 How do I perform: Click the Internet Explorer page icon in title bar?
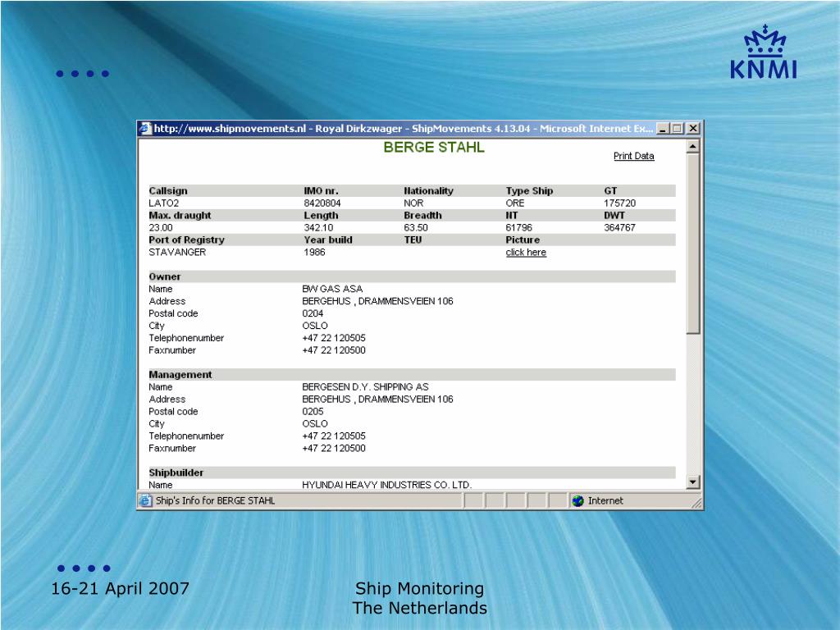(x=145, y=129)
